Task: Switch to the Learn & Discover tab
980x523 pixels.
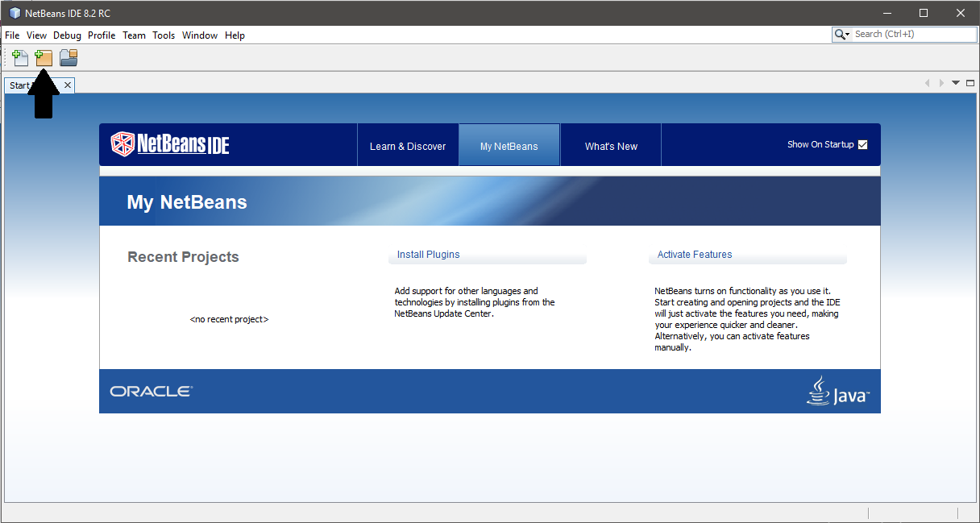Action: click(408, 146)
